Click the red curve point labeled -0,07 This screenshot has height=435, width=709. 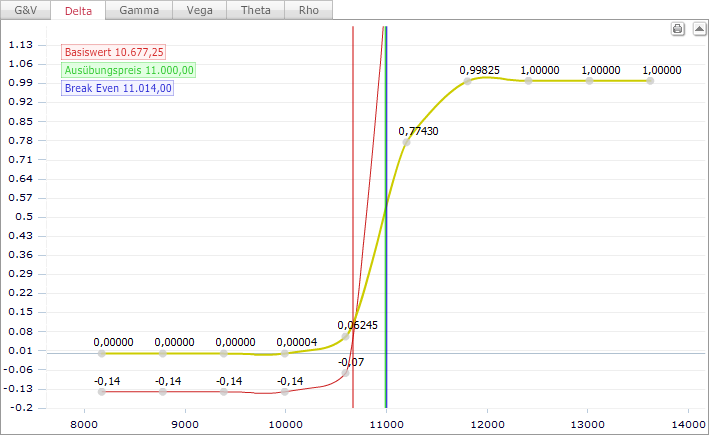pos(346,372)
